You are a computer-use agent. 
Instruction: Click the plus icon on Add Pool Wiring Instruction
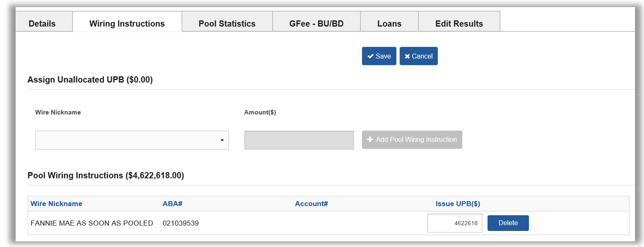[370, 140]
